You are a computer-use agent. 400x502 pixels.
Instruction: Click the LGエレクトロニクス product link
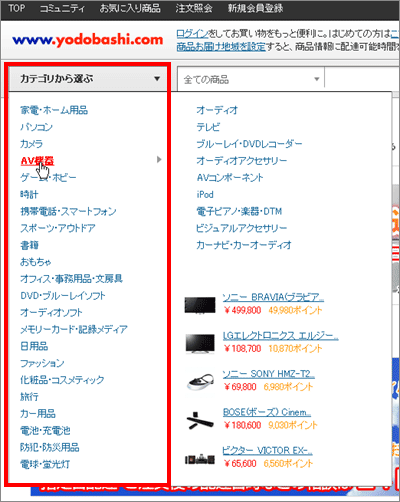click(281, 336)
